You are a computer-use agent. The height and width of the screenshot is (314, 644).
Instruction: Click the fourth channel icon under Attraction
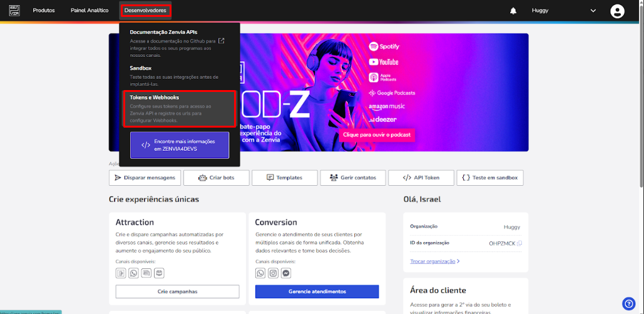tap(159, 273)
